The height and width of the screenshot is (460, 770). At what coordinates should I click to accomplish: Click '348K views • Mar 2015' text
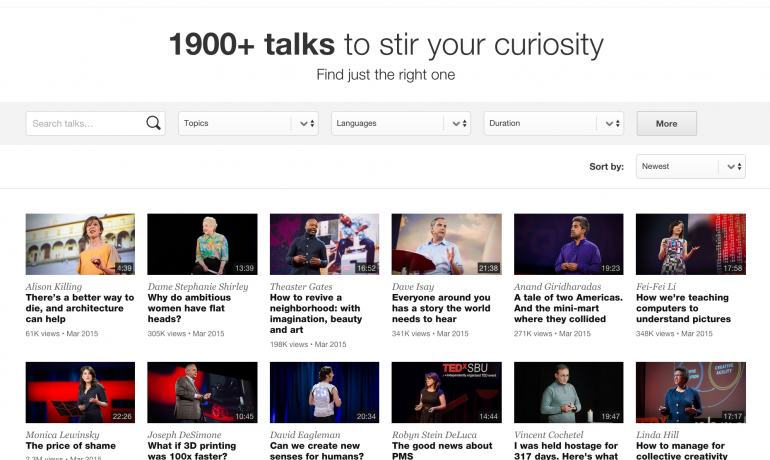[674, 333]
